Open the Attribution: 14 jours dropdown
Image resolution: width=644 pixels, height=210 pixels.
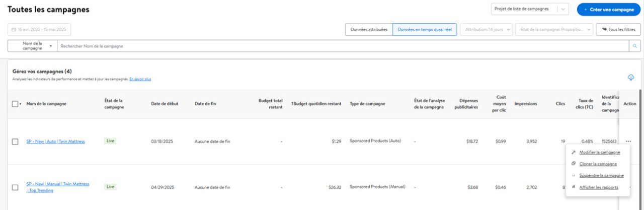coord(487,30)
